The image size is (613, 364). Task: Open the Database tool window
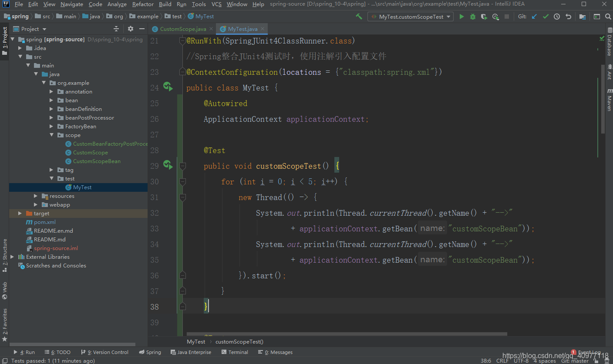[609, 42]
